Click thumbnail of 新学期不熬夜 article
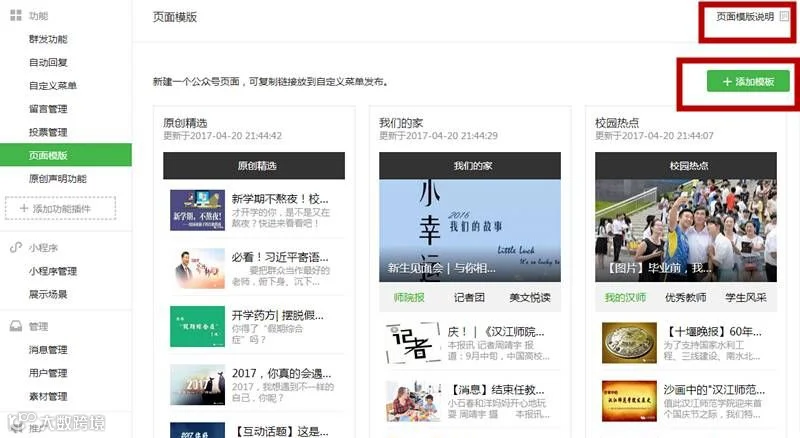Viewport: 800px width, 438px height. click(197, 210)
